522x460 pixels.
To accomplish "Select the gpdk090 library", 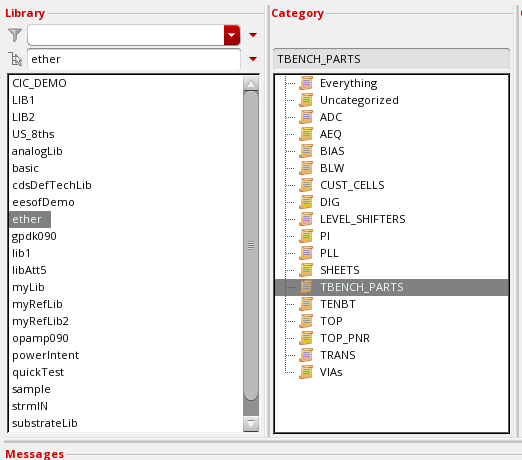I will click(34, 236).
